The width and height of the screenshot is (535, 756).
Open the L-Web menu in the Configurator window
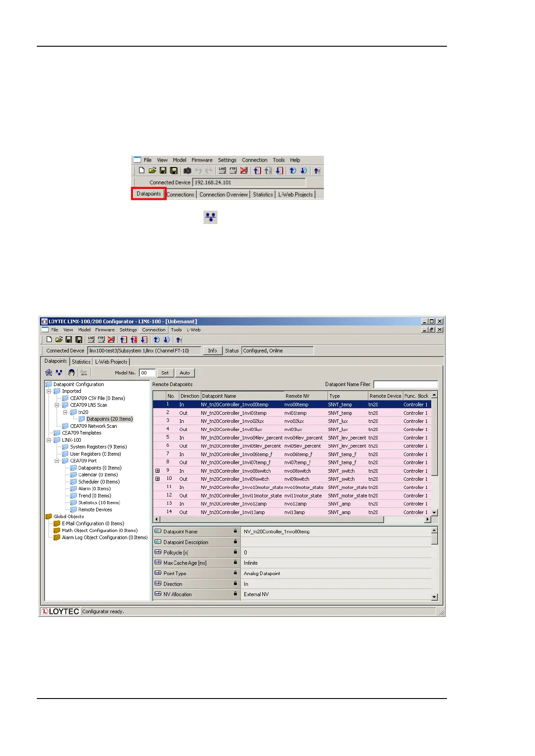click(x=194, y=330)
